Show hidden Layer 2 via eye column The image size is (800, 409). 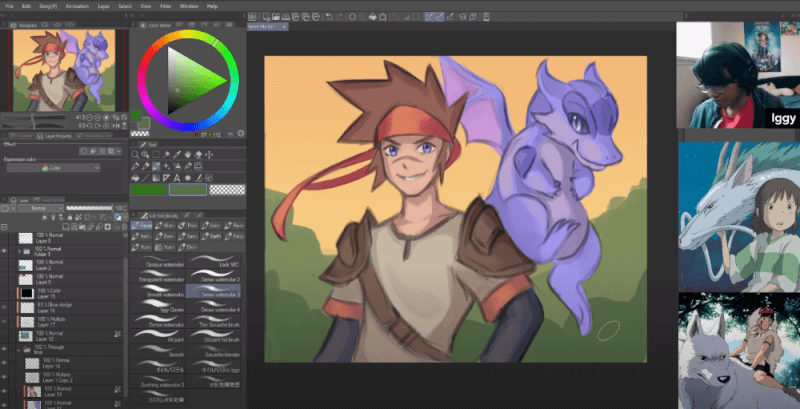(4, 265)
